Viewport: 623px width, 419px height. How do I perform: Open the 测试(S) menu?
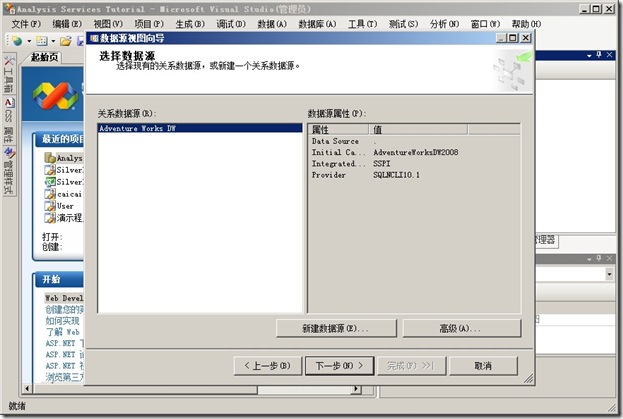(403, 24)
